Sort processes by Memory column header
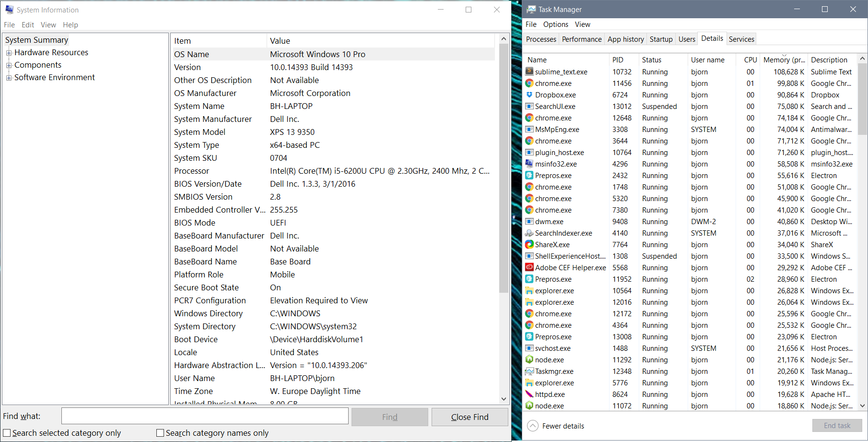 coord(784,60)
